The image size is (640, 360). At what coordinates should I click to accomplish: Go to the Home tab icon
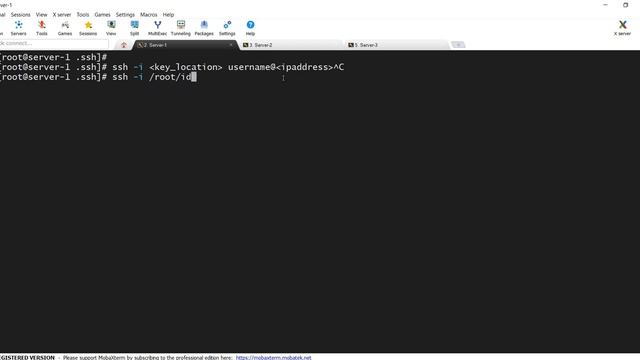(124, 45)
